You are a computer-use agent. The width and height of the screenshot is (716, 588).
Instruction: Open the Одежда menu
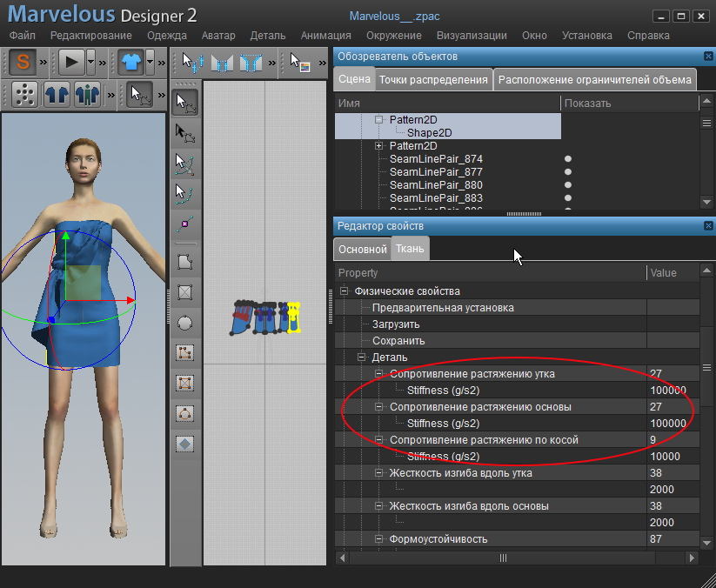[x=167, y=36]
